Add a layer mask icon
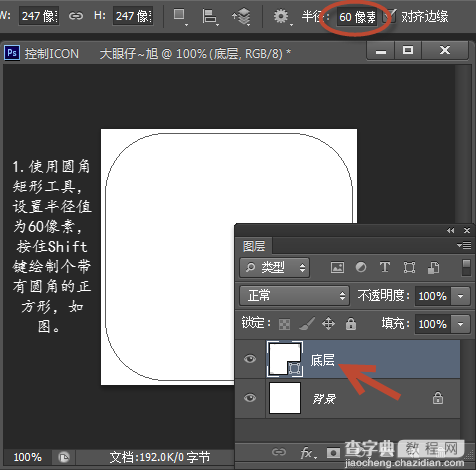The width and height of the screenshot is (476, 470). pos(333,453)
